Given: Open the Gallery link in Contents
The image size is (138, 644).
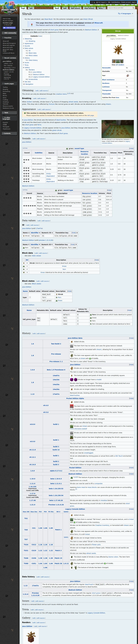Looking at the screenshot, I should (x=27, y=68).
